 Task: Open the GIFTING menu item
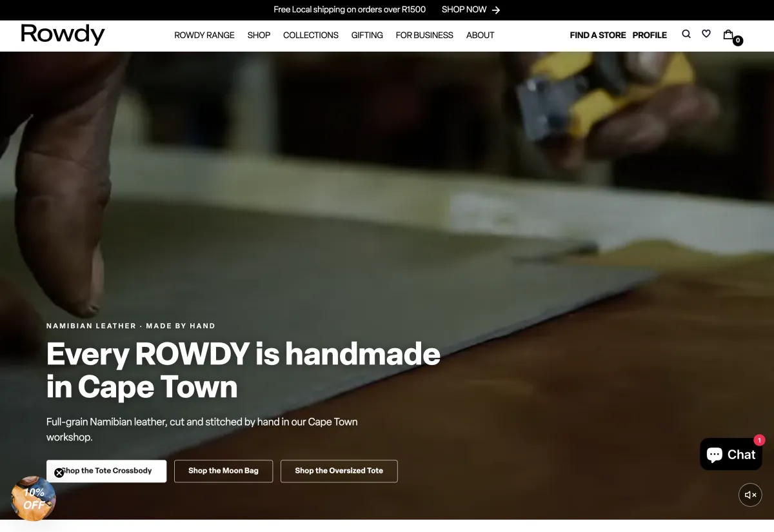[x=367, y=35]
